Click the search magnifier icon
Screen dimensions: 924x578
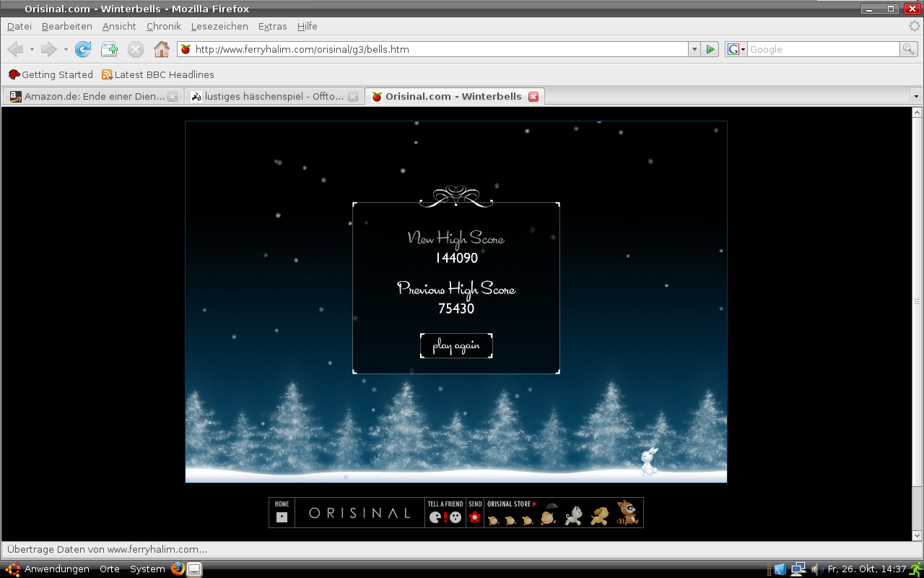pos(908,49)
